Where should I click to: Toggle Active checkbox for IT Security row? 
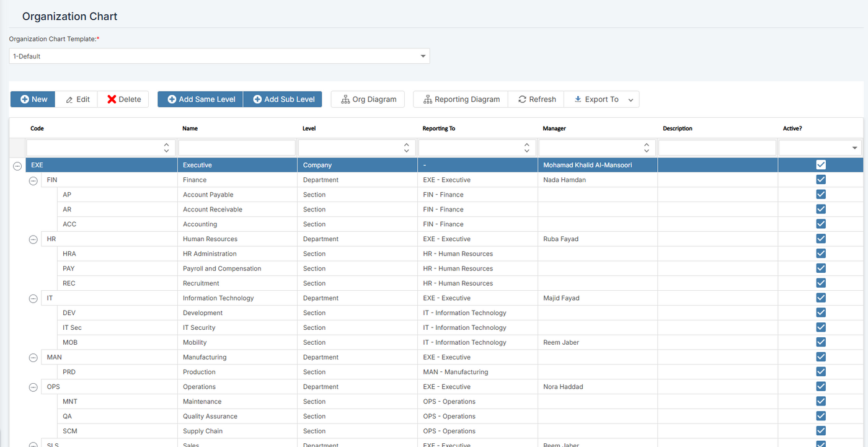pyautogui.click(x=821, y=327)
